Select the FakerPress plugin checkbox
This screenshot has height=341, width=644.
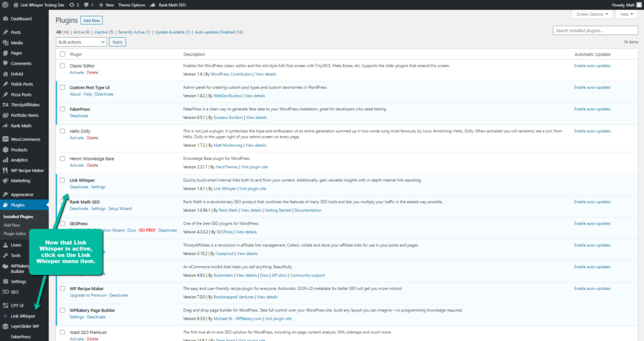[x=62, y=109]
